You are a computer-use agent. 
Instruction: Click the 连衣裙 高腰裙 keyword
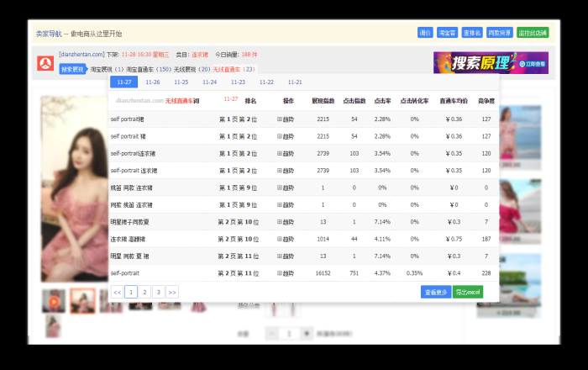tap(128, 239)
